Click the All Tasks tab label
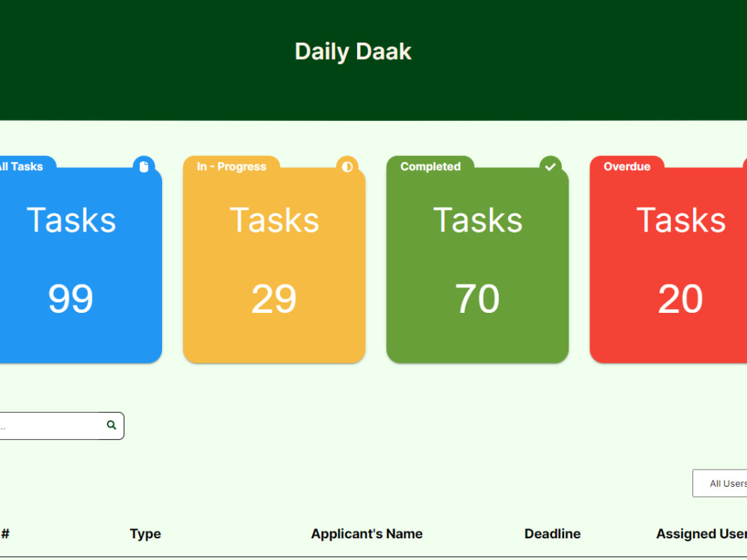The height and width of the screenshot is (560, 747). point(22,167)
